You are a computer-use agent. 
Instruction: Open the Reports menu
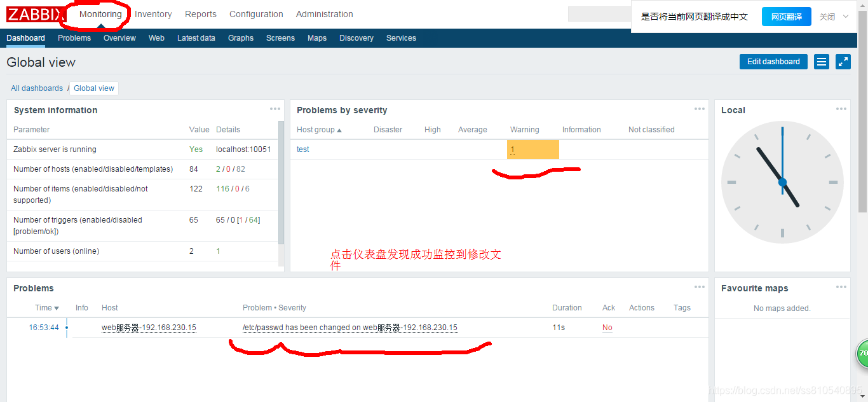201,14
